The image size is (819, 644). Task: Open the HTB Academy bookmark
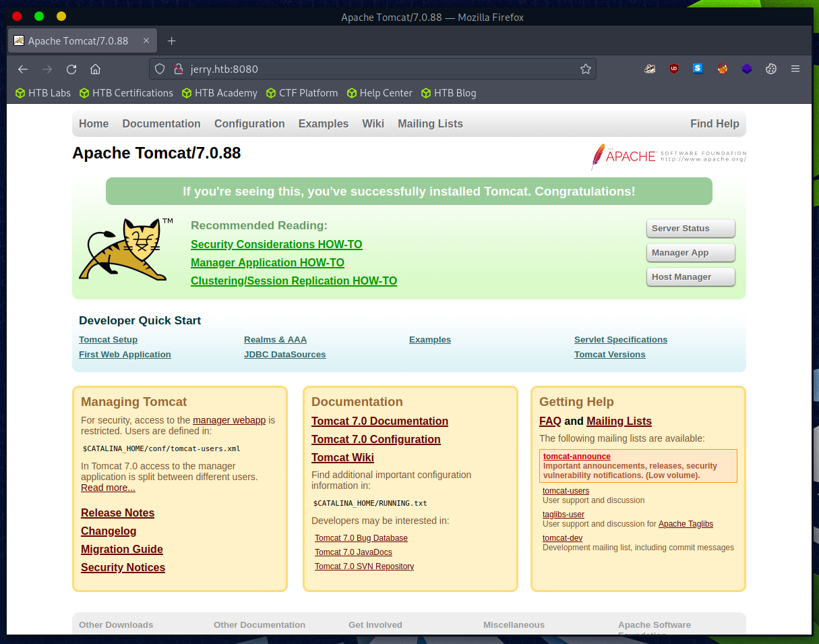coord(220,93)
